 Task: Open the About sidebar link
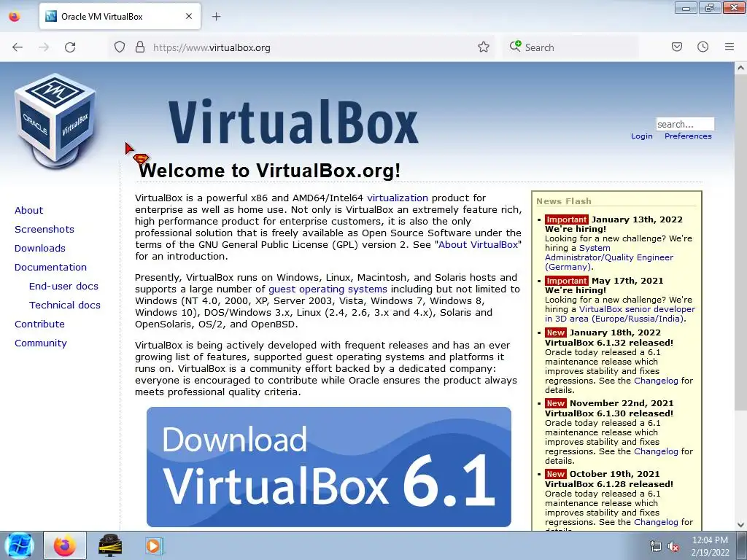point(28,211)
